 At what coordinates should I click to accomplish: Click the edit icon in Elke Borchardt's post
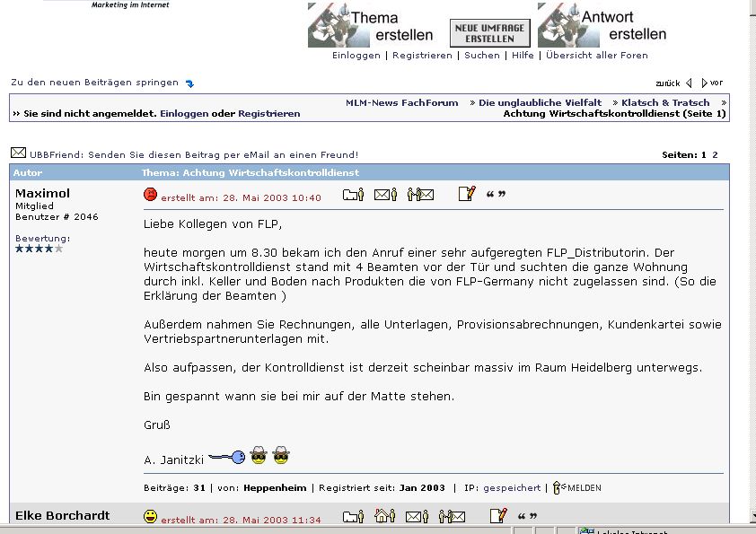[498, 516]
